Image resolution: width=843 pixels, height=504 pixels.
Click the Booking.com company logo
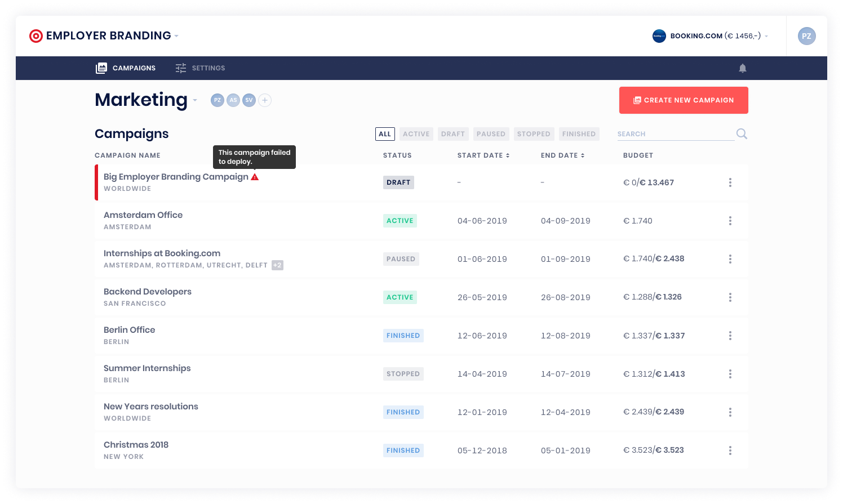(x=659, y=36)
